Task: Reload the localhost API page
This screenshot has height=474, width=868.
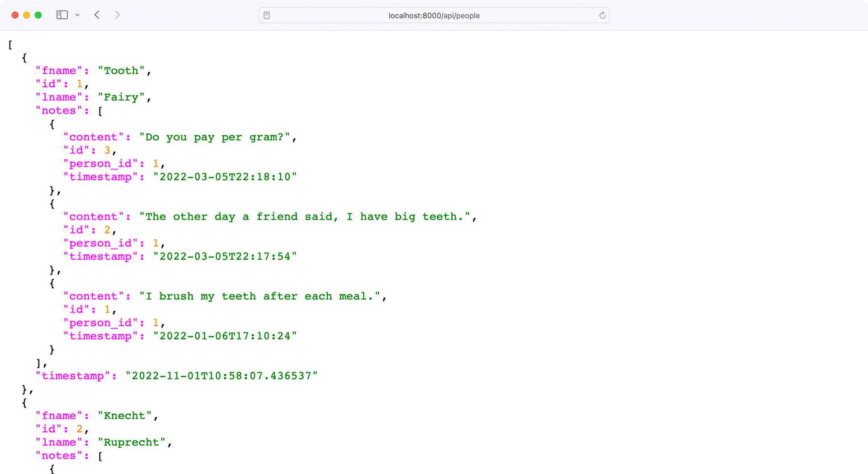Action: (602, 15)
